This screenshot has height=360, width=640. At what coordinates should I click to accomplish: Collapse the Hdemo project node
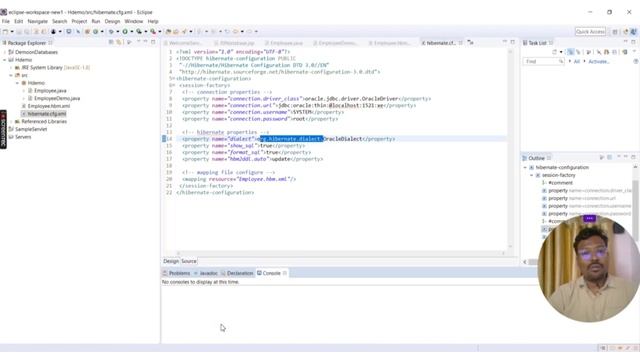coord(4,60)
